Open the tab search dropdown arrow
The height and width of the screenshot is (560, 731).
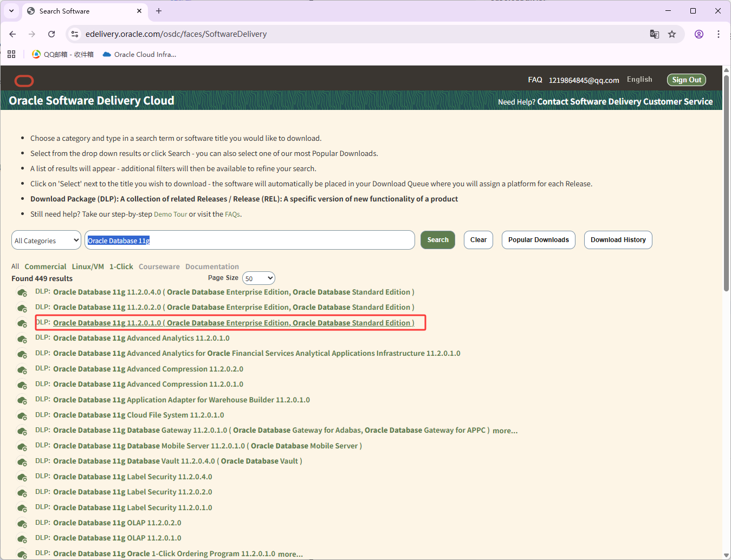[11, 11]
